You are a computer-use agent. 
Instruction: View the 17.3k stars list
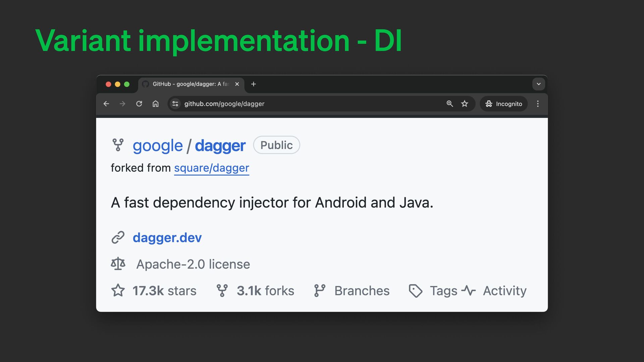pyautogui.click(x=164, y=291)
